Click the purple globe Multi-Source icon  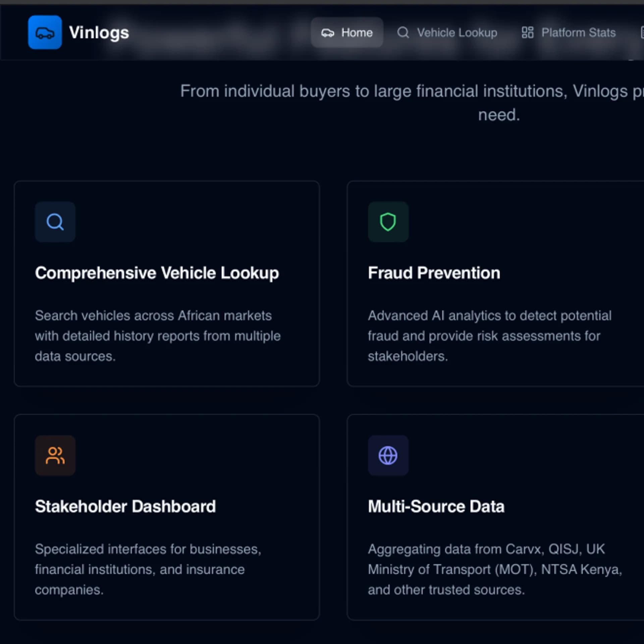click(388, 455)
